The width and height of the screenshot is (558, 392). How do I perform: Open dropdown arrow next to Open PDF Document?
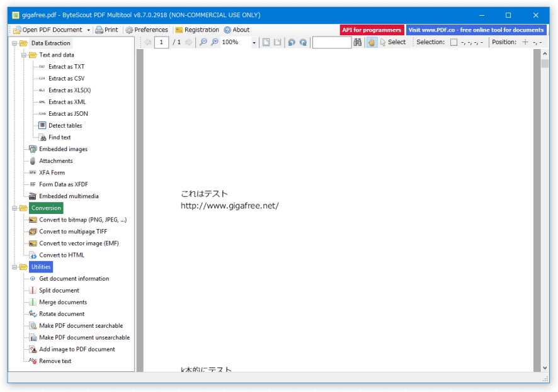(x=89, y=30)
